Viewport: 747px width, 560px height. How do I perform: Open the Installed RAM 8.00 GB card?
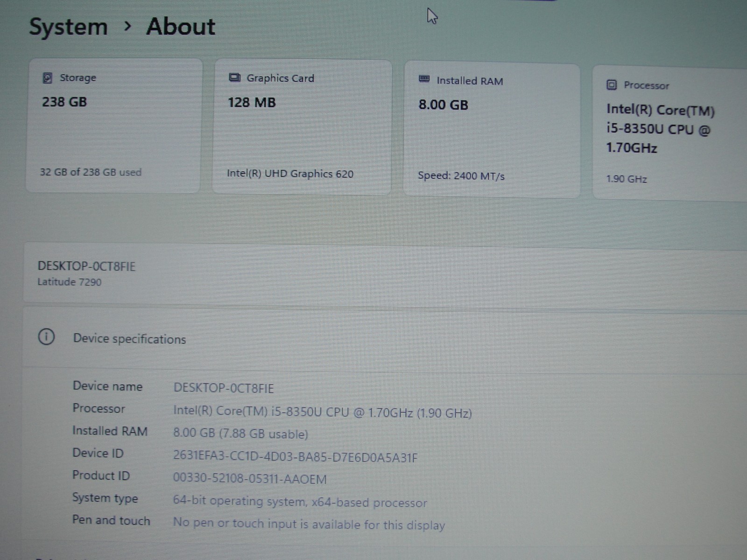[x=492, y=130]
